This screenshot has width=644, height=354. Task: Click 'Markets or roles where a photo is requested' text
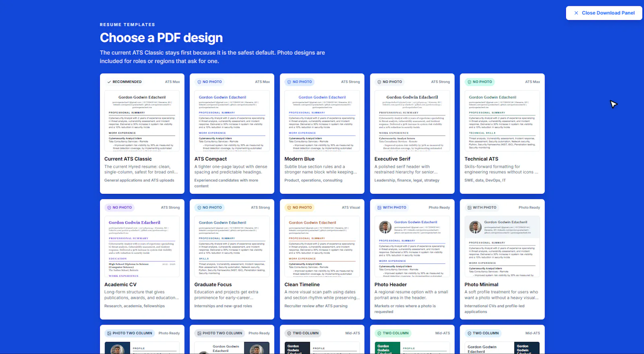[405, 309]
